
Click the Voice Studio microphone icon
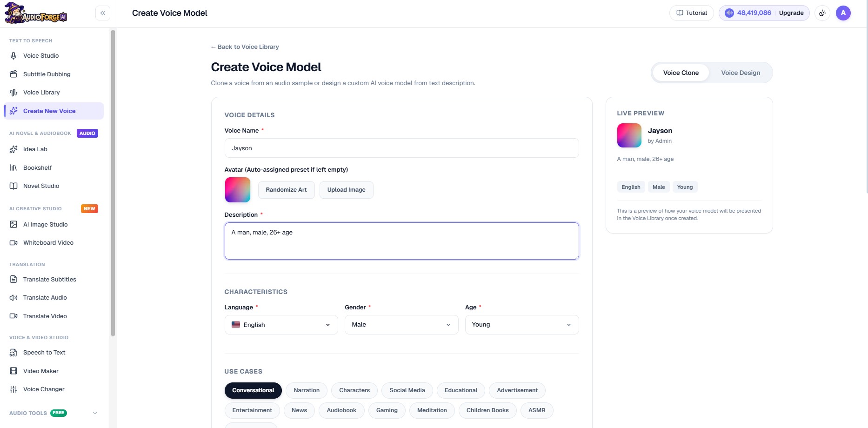13,56
